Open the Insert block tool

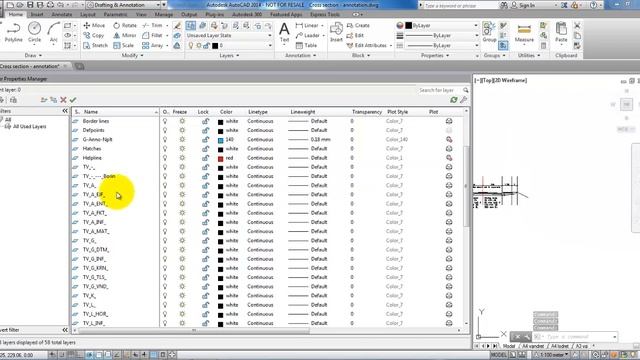click(336, 32)
